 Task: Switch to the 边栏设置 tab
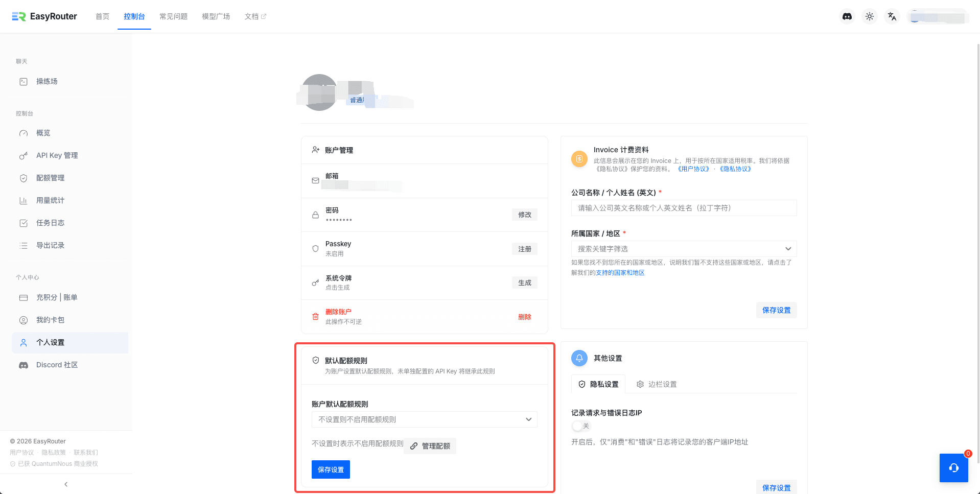click(x=657, y=384)
